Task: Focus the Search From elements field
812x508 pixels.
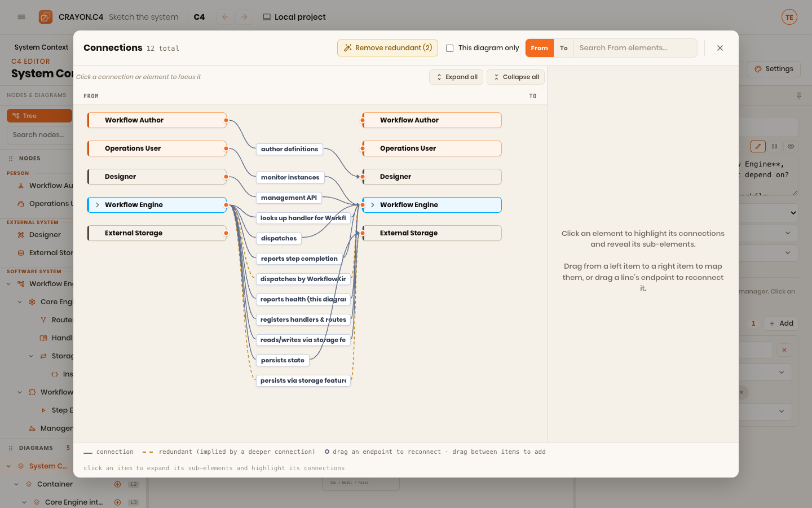Action: pos(635,48)
